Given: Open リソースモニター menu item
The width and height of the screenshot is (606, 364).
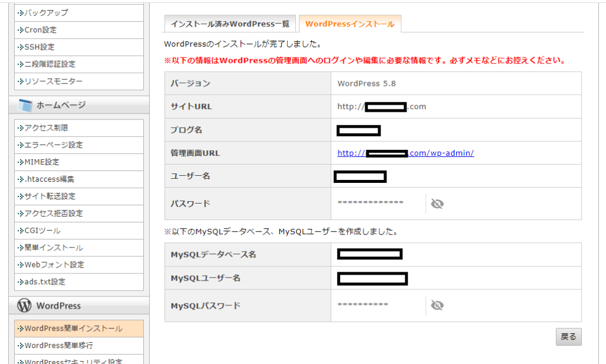Looking at the screenshot, I should pos(79,81).
